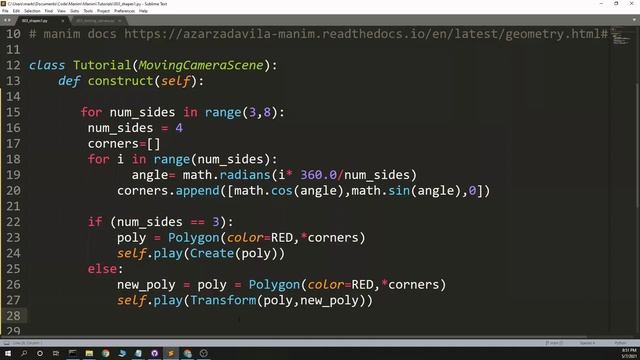Click line number 22 in gutter

click(x=13, y=222)
